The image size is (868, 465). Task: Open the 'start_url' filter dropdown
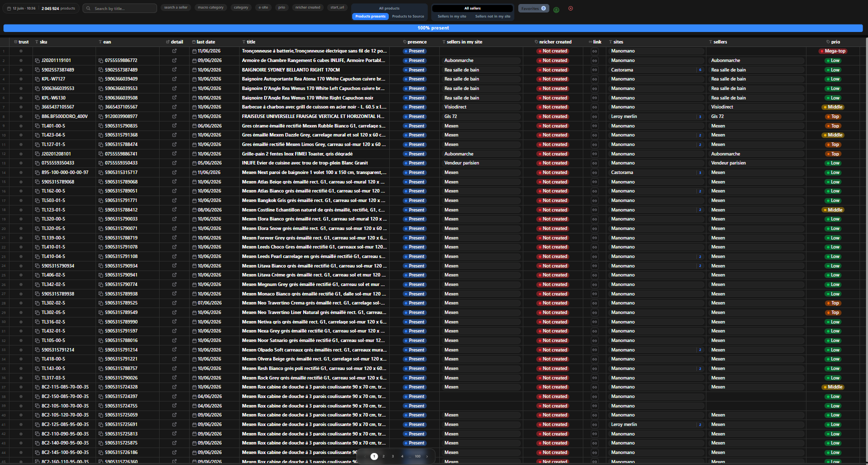pos(338,7)
